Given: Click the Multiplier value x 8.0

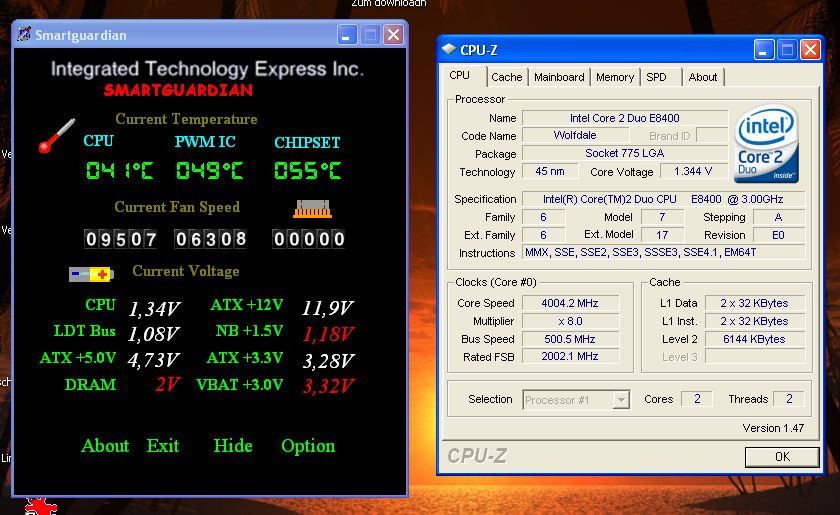Looking at the screenshot, I should pyautogui.click(x=570, y=322).
